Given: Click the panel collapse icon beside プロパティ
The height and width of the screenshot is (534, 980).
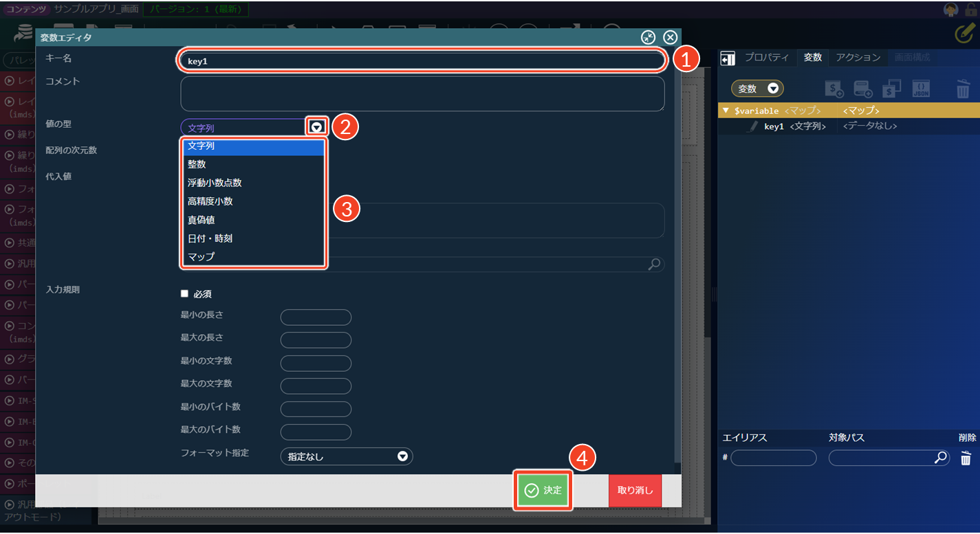Looking at the screenshot, I should point(728,58).
